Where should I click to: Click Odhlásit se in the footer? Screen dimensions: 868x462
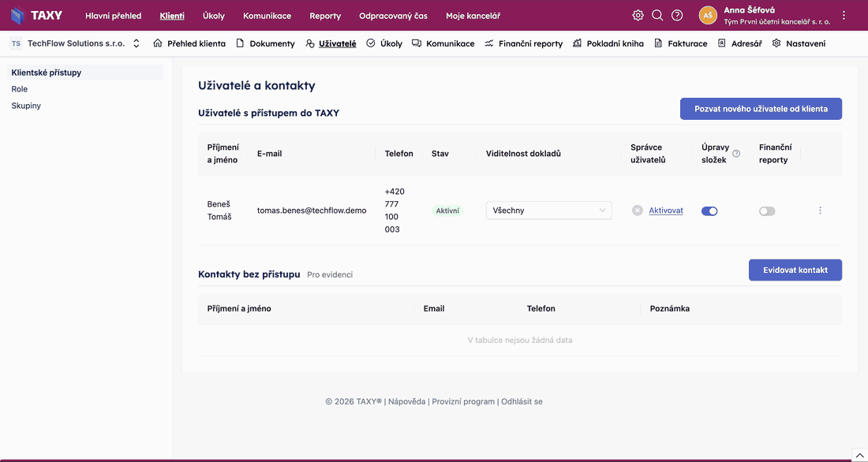[522, 402]
